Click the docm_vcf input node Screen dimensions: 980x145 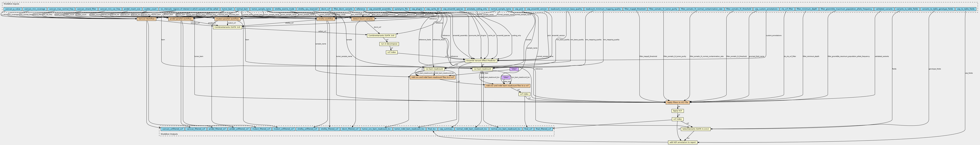tap(326, 9)
